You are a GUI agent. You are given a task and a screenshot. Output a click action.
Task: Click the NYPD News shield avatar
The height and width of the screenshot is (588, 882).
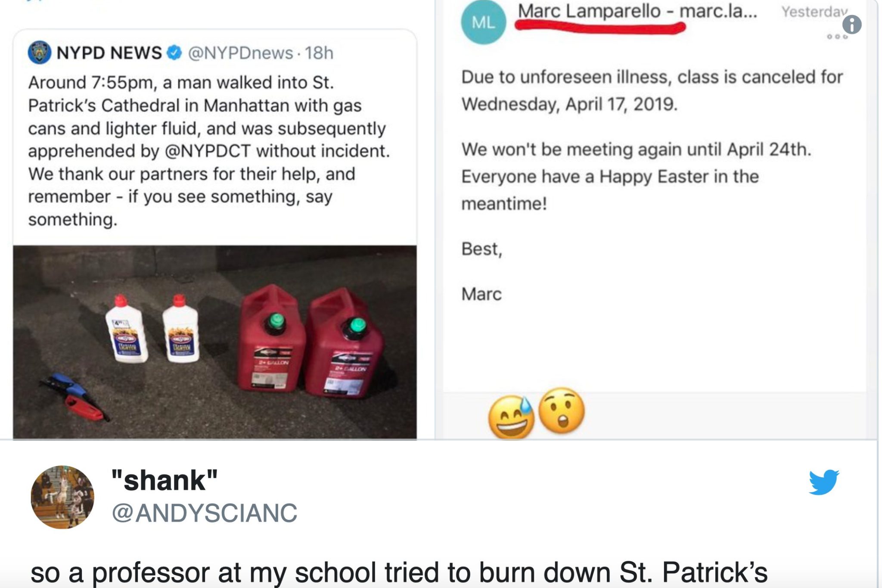(x=39, y=53)
